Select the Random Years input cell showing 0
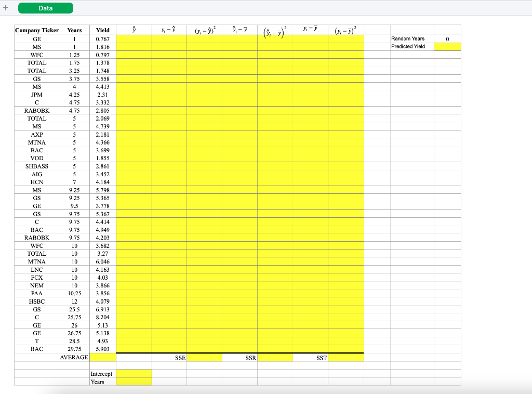Screen dimensions: 532x394 coord(447,38)
